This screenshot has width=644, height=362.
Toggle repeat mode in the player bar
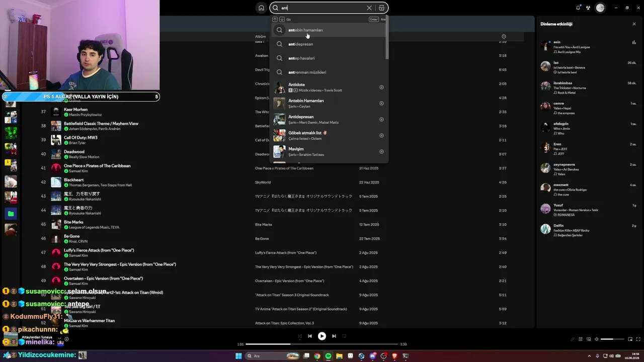344,336
